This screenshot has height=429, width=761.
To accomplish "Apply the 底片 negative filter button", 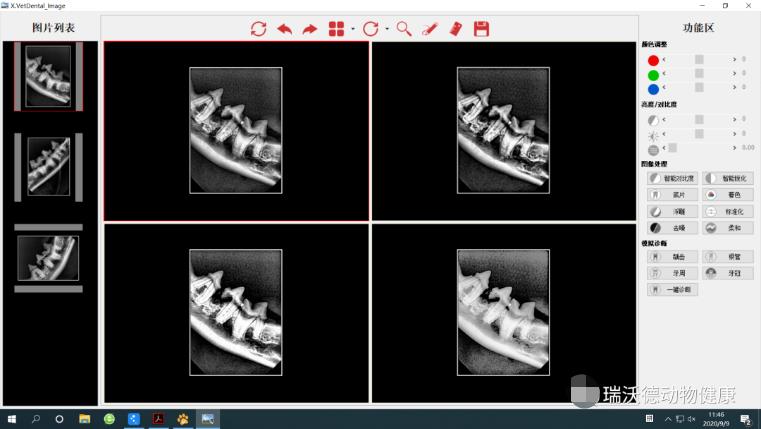I will (672, 195).
